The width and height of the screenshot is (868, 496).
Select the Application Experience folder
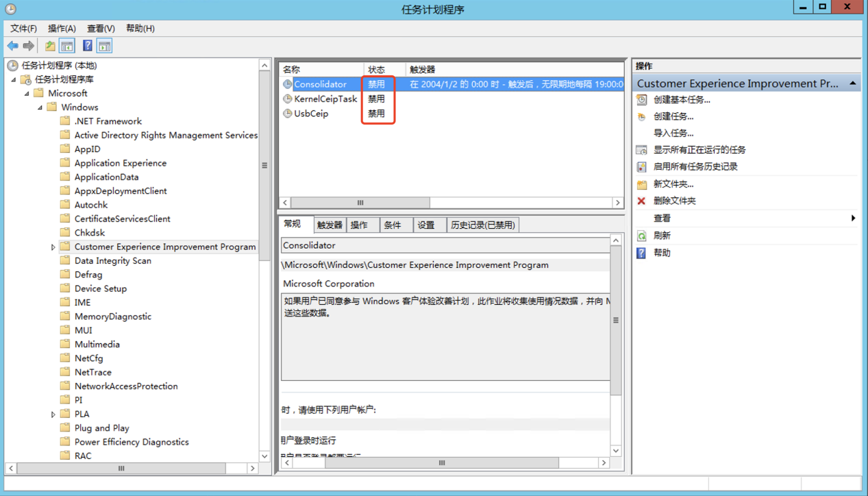pos(121,163)
